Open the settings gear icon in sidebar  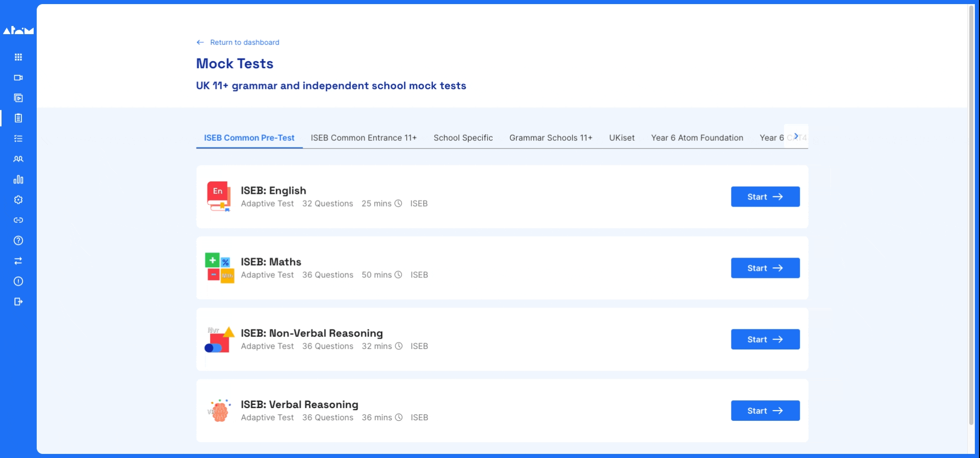18,200
